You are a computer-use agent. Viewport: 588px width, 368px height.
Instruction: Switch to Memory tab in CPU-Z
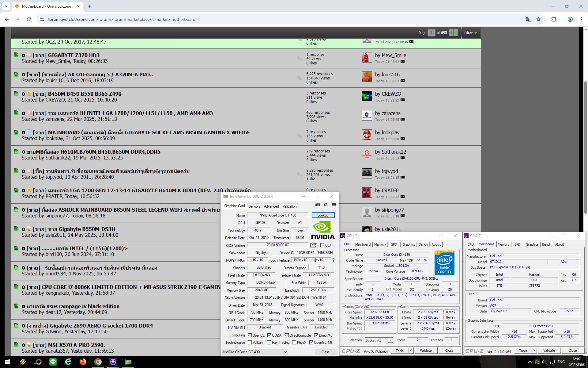pos(380,244)
